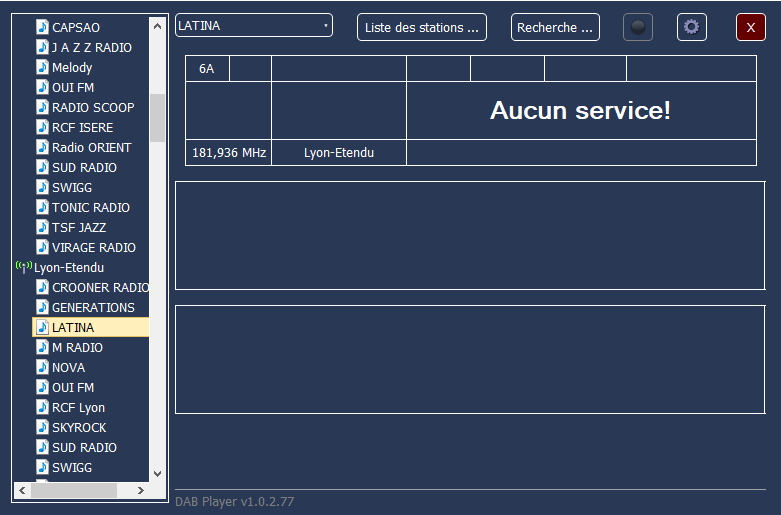Close the DAB Player with X button
Image resolution: width=781 pixels, height=515 pixels.
pyautogui.click(x=751, y=27)
